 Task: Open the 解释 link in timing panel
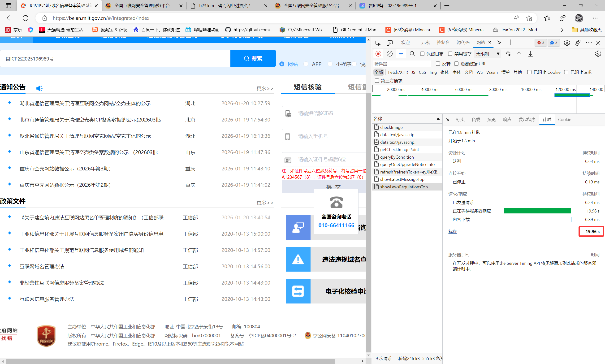point(453,231)
